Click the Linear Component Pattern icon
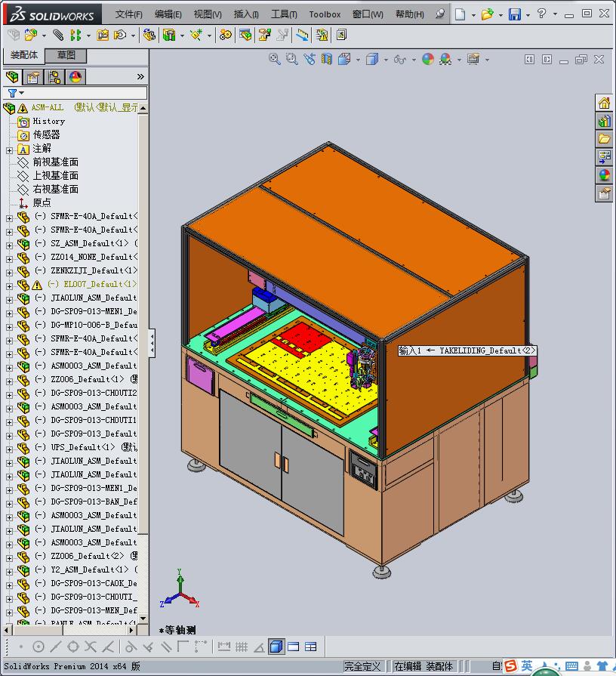This screenshot has width=616, height=676. (x=75, y=35)
